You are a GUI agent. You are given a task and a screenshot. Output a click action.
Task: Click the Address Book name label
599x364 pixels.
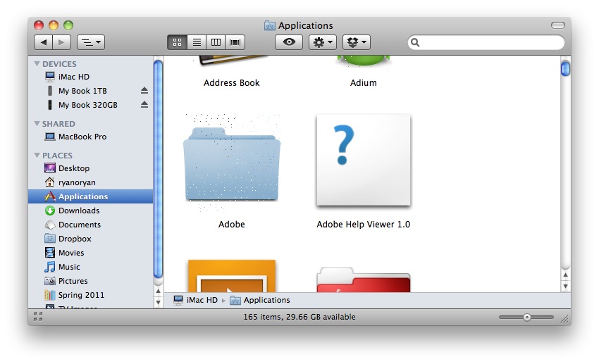232,83
